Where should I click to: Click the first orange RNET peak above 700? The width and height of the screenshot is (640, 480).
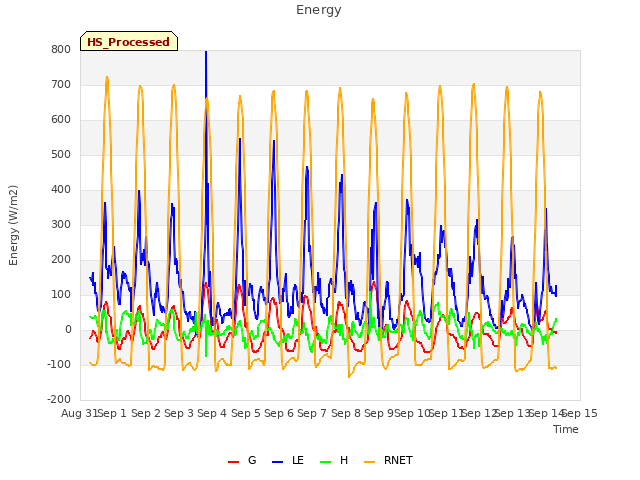(107, 78)
